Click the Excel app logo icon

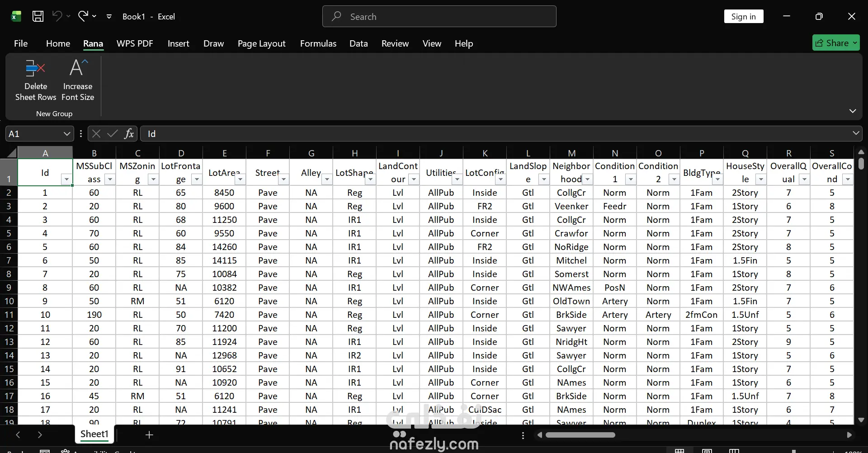click(16, 17)
